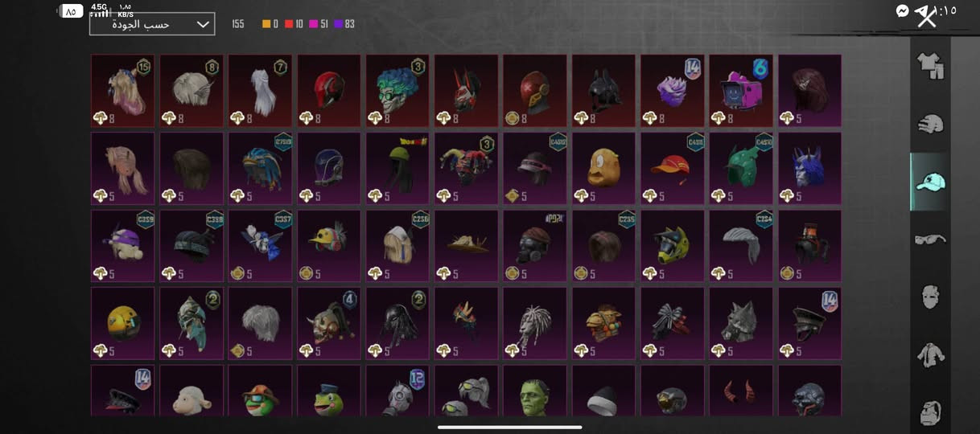Open the glasses category icon
980x434 pixels.
(x=930, y=239)
